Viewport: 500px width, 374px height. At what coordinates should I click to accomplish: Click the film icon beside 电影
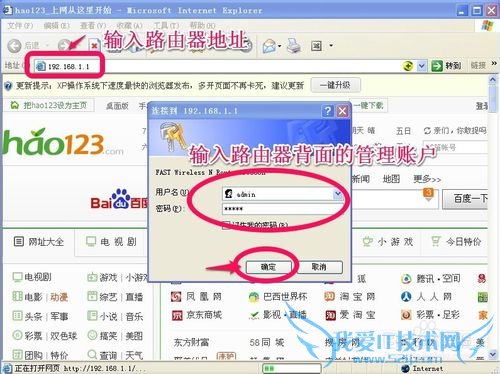(x=17, y=296)
